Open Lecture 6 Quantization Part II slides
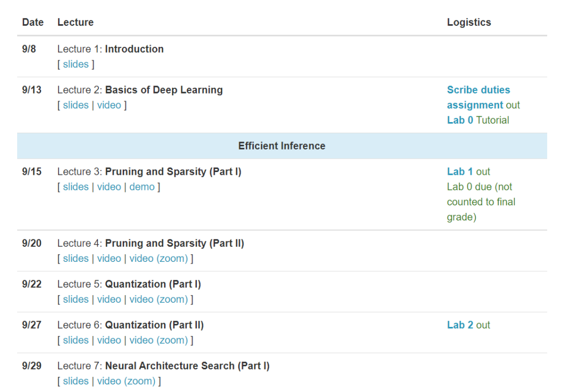 pos(75,340)
